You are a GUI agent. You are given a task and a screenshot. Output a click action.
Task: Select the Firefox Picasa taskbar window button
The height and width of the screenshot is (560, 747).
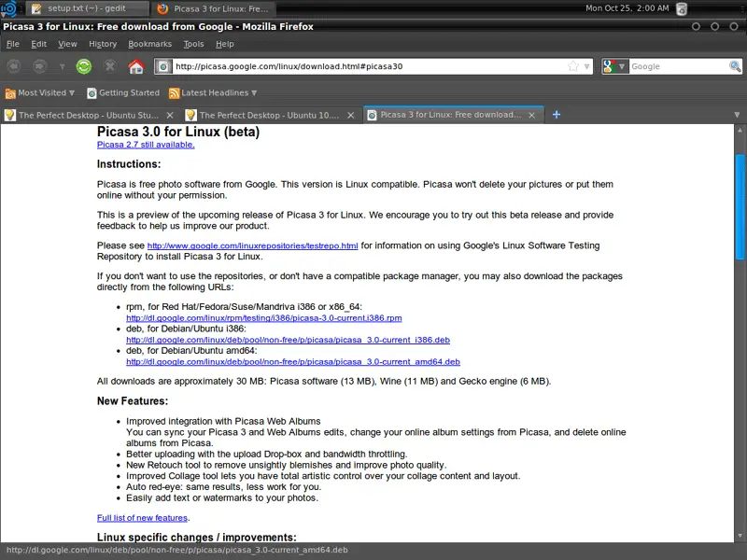click(x=214, y=8)
